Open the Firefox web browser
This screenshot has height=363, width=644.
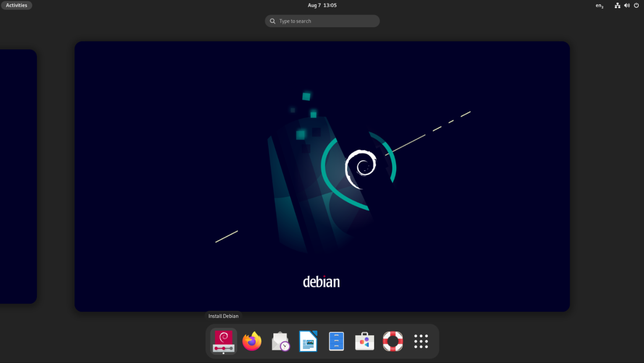pyautogui.click(x=252, y=341)
